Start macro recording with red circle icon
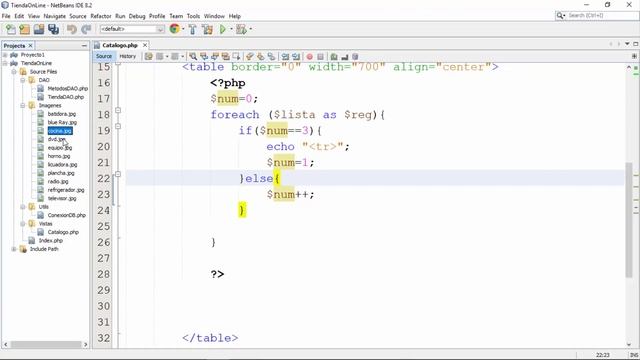 (310, 56)
